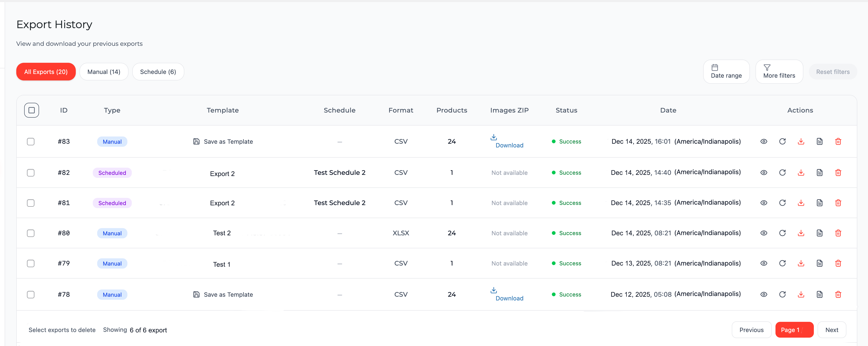Check the checkbox for export #83
The image size is (868, 346).
31,142
